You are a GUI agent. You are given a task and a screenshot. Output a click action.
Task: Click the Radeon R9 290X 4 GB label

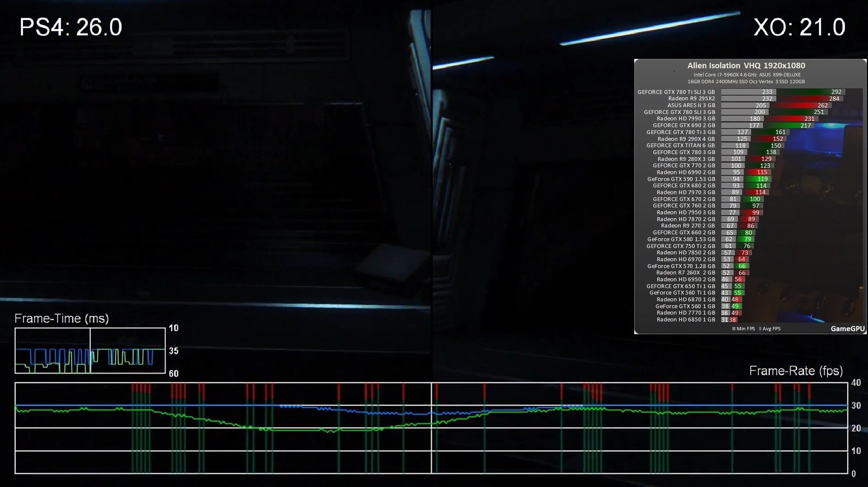(686, 139)
